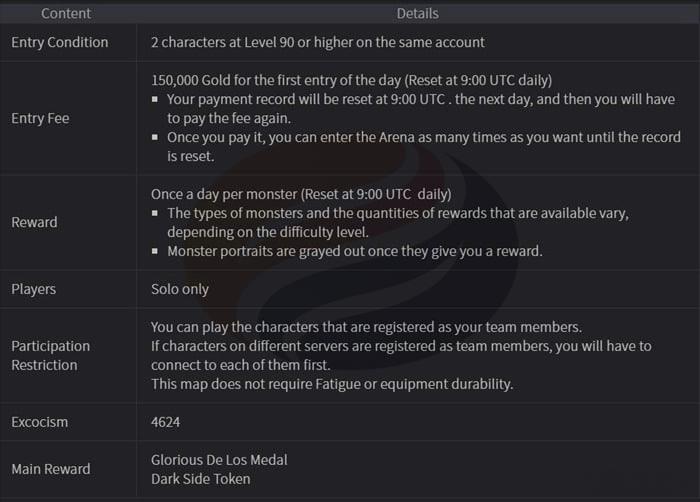This screenshot has width=700, height=502.
Task: Select the Players row label
Action: click(33, 289)
